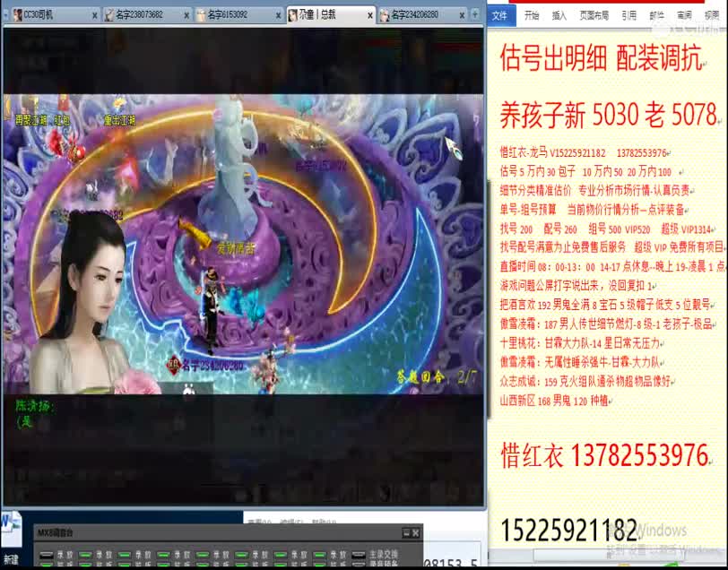Click the 陈清扬 NPC dialogue name
The image size is (728, 570).
[x=35, y=407]
